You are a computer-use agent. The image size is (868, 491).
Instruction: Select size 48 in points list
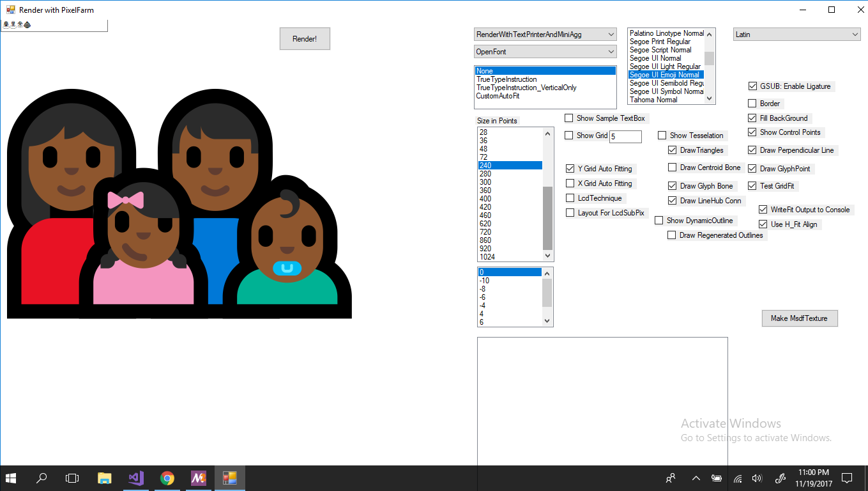tap(510, 149)
